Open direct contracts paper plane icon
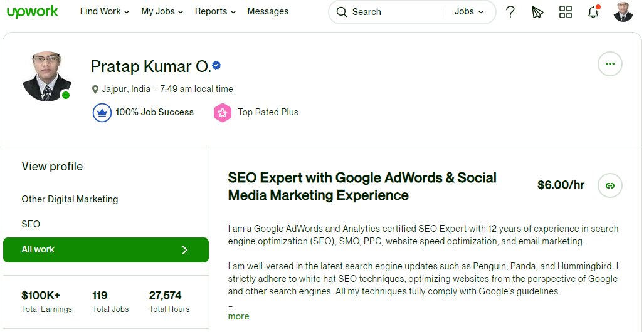 537,12
